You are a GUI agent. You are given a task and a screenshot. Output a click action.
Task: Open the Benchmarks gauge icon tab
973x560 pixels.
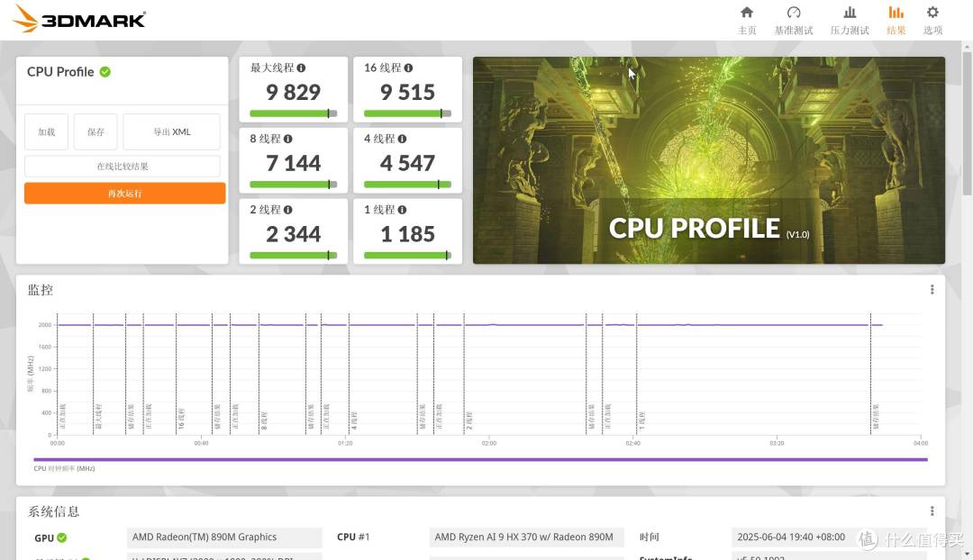point(794,13)
